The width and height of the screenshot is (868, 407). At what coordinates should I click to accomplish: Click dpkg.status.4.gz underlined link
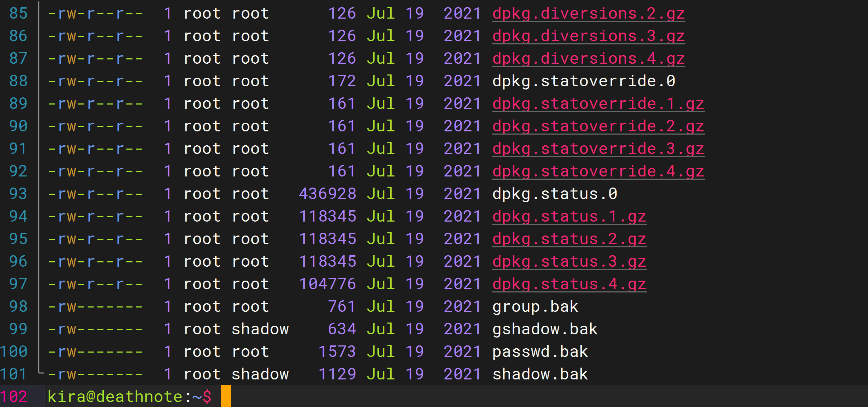(569, 284)
